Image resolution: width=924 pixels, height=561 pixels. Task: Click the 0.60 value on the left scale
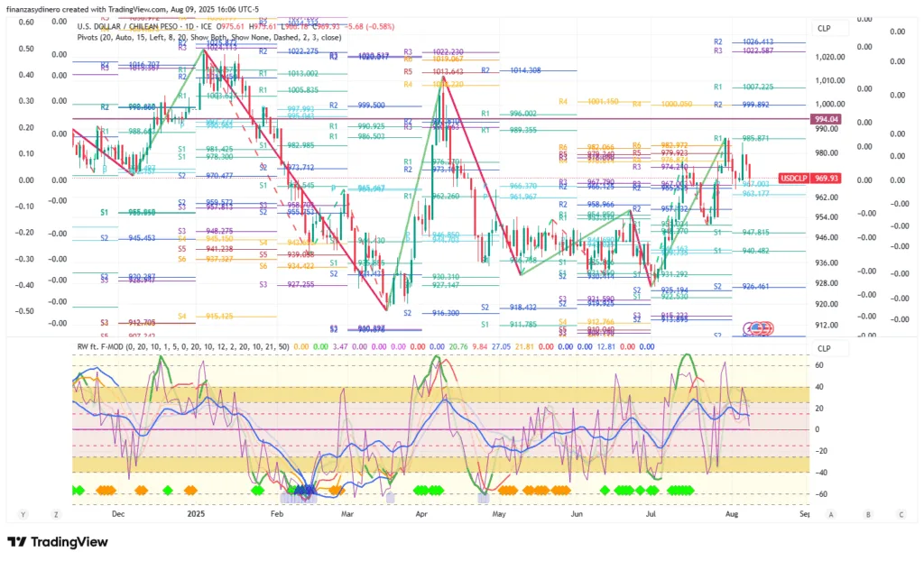pyautogui.click(x=26, y=22)
